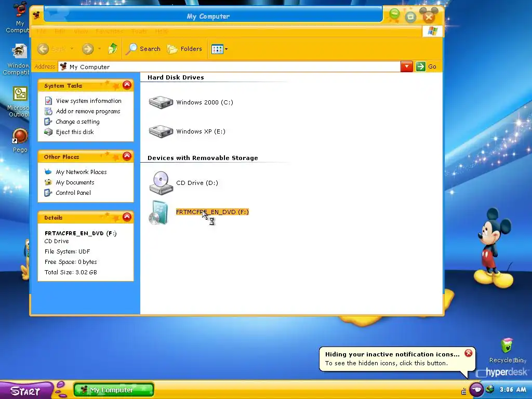Open the Forward history dropdown arrow
The height and width of the screenshot is (399, 532).
[99, 49]
